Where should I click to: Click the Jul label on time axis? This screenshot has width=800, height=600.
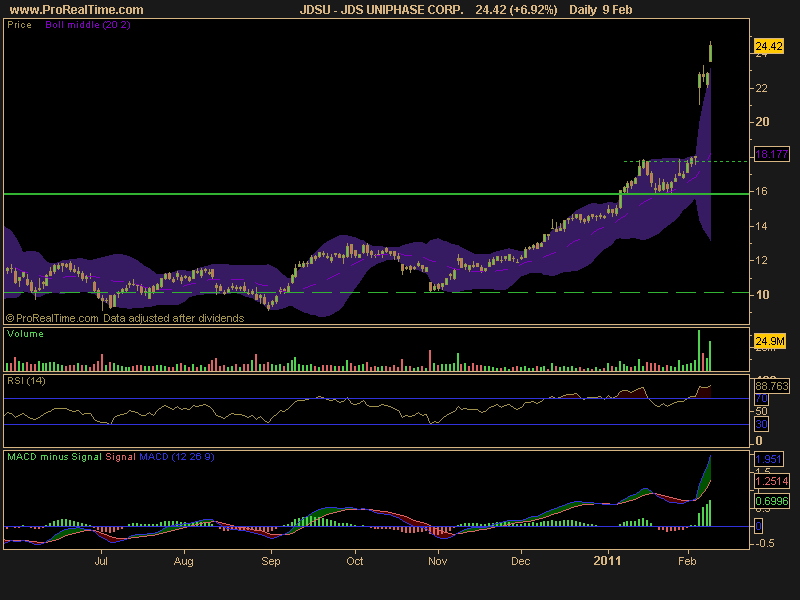[101, 561]
